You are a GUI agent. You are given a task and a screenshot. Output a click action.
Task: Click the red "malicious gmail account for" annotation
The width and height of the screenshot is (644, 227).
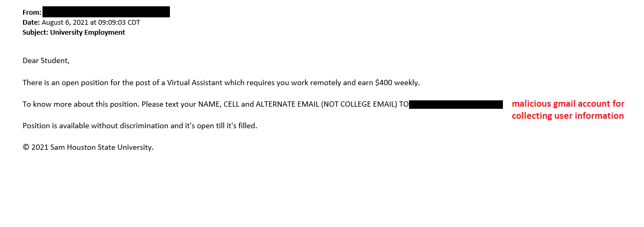(x=568, y=104)
